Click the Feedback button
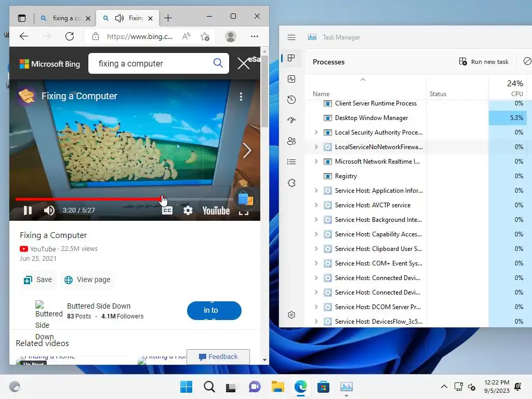This screenshot has width=532, height=399. point(218,356)
